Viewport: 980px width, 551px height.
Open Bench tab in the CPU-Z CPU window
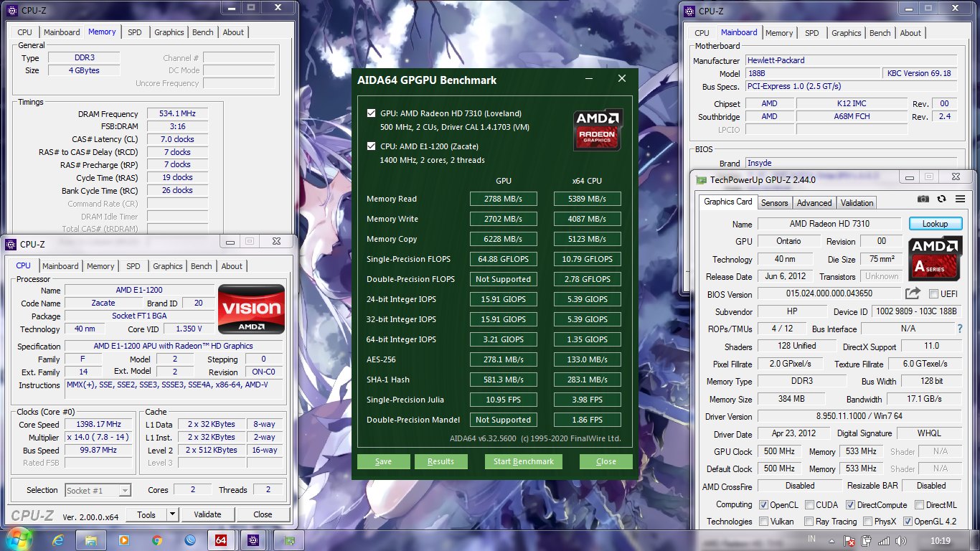tap(202, 266)
